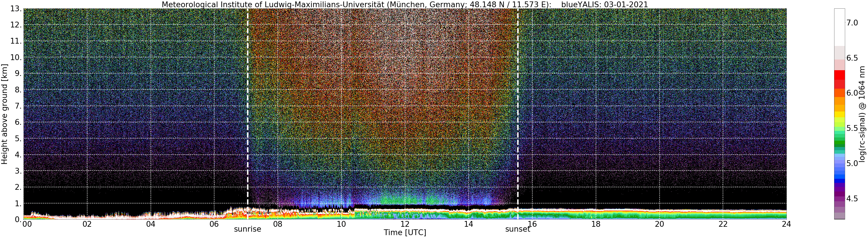Screen dimensions: 868x238
Task: Click the "Time [UTC]" axis label
Action: click(x=405, y=233)
